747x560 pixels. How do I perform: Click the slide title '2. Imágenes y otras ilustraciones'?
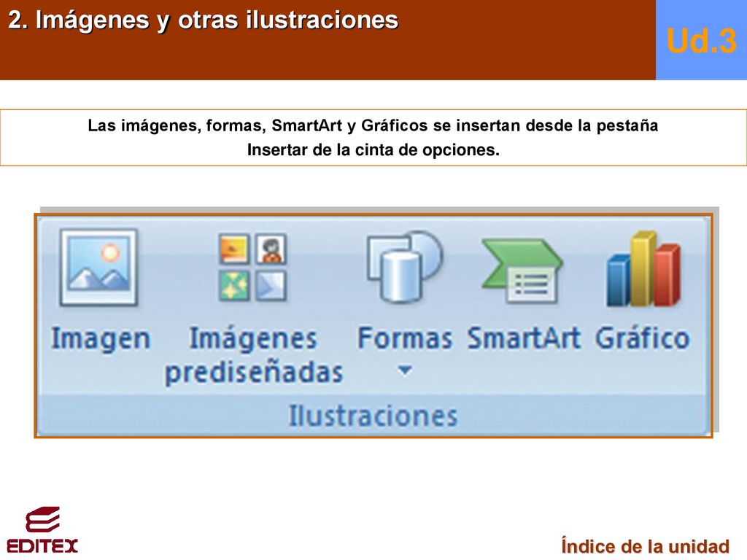[x=203, y=20]
